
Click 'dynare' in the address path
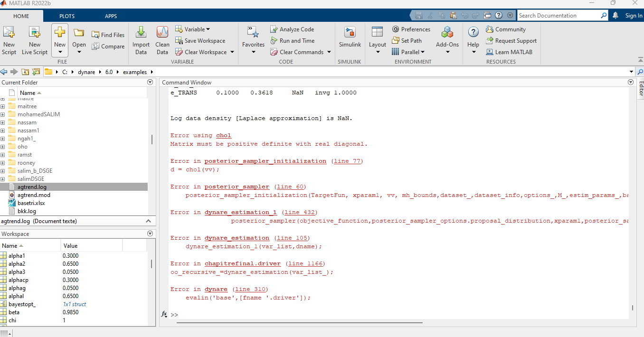87,72
